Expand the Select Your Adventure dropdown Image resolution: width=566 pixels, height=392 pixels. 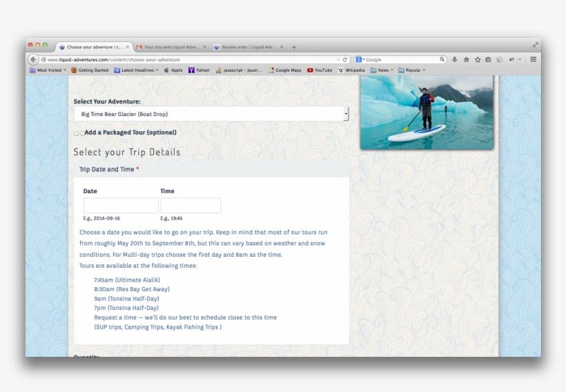click(x=211, y=114)
